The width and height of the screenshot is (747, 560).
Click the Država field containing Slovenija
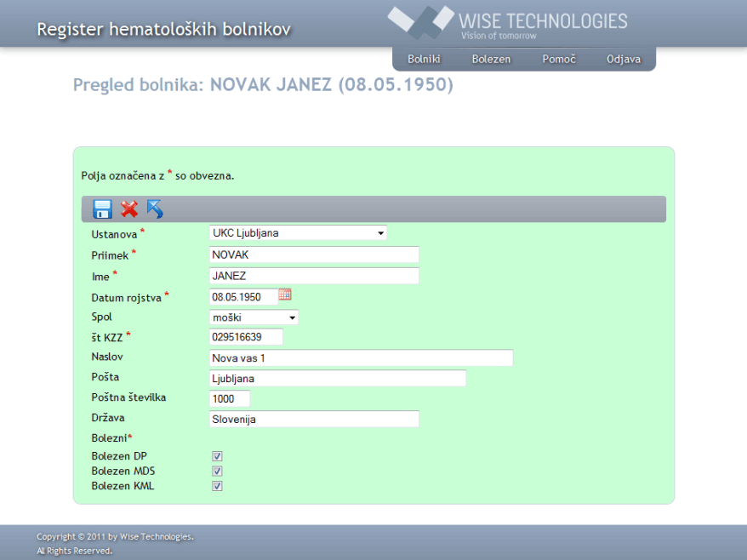(315, 419)
